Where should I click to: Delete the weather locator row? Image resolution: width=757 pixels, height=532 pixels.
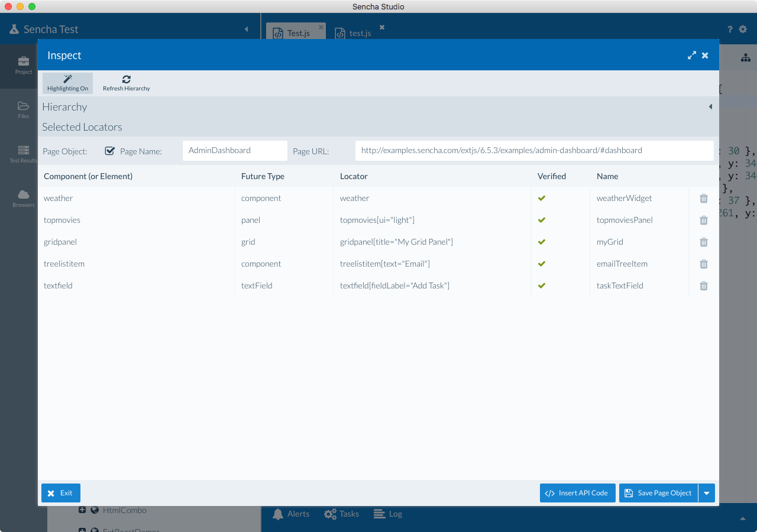703,199
